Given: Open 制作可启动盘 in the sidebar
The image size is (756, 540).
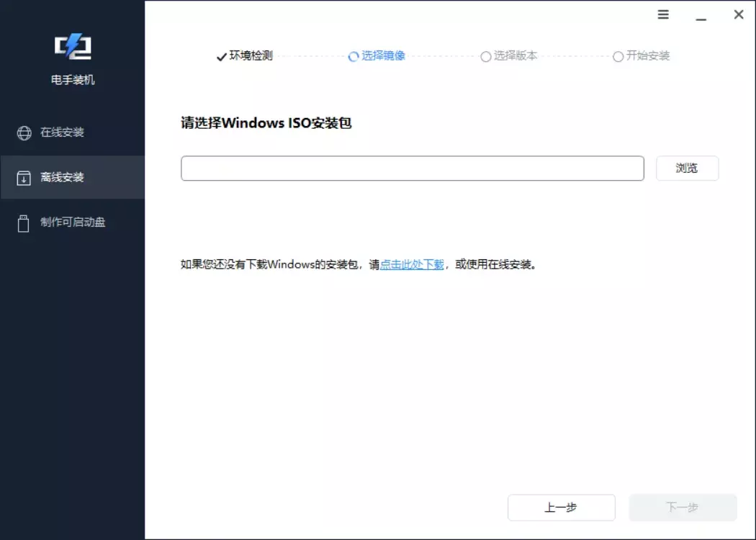Looking at the screenshot, I should [72, 222].
